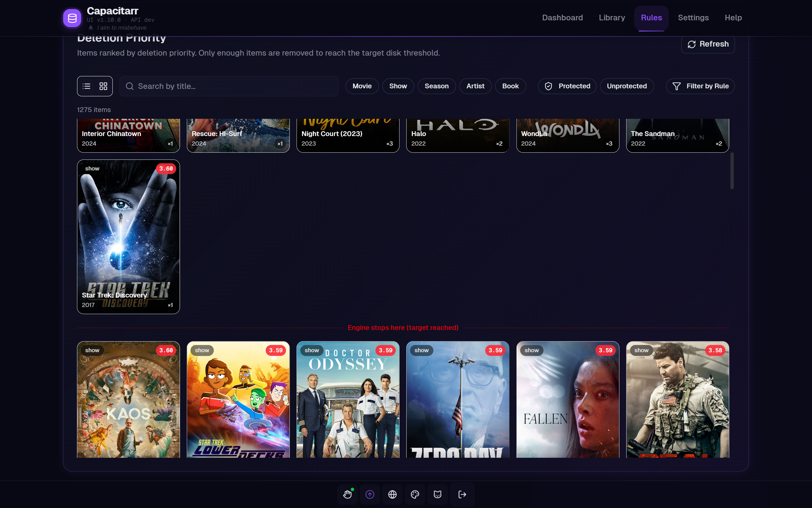Screen dimensions: 812x508
Task: Open the Filter by Rule dropdown
Action: tap(700, 86)
